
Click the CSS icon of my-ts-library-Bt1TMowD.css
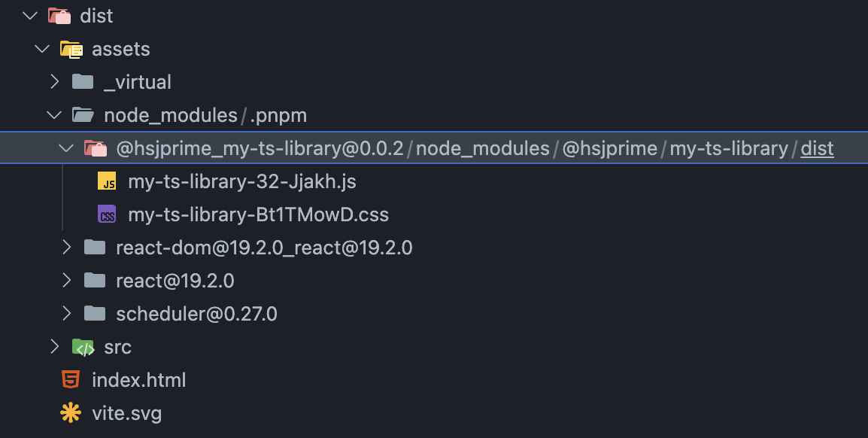(x=105, y=214)
